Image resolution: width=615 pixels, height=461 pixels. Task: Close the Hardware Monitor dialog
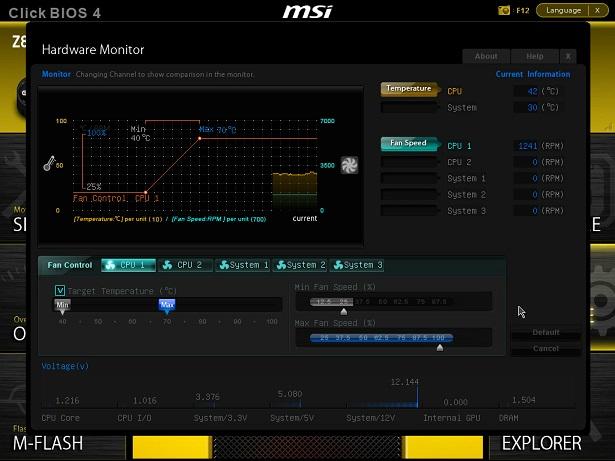[x=568, y=56]
